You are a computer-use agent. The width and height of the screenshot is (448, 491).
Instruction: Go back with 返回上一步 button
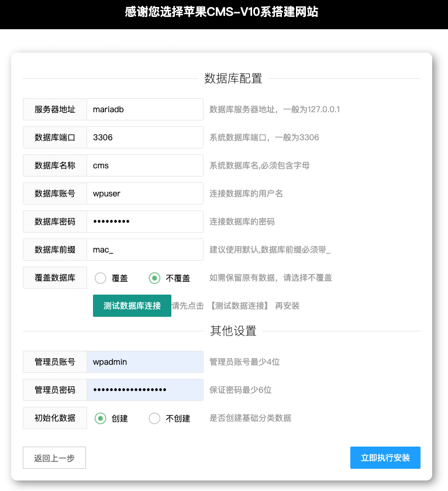[x=54, y=458]
